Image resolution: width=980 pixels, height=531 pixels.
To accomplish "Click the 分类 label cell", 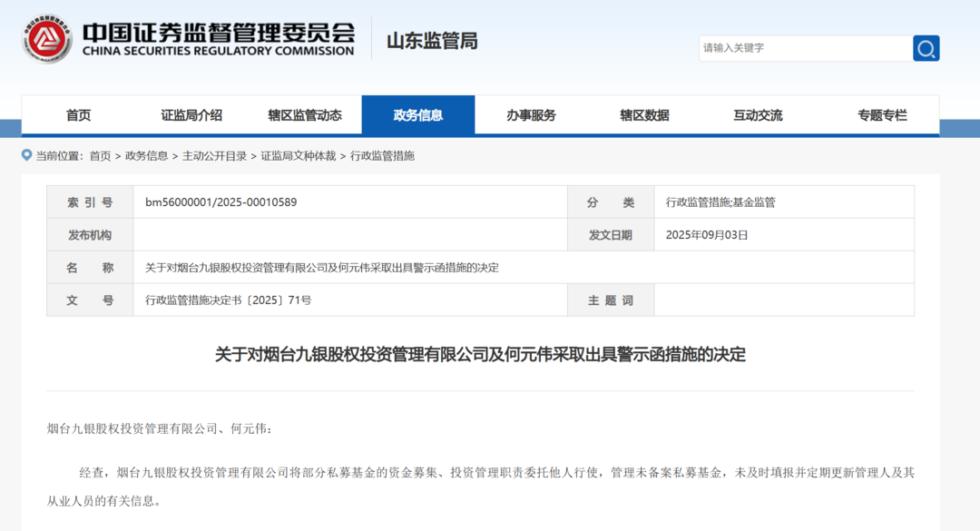I will (611, 202).
